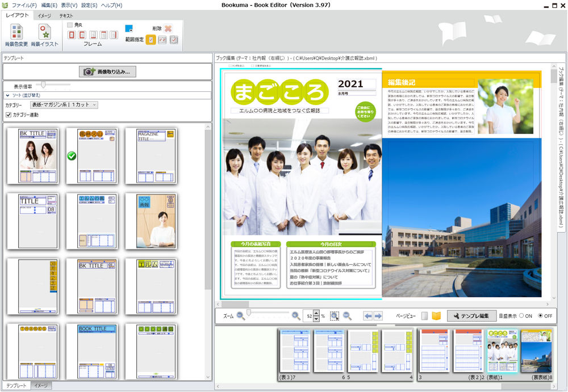This screenshot has width=568, height=392.
Task: Toggle the 角R rounded corner checkbox
Action: tap(70, 25)
